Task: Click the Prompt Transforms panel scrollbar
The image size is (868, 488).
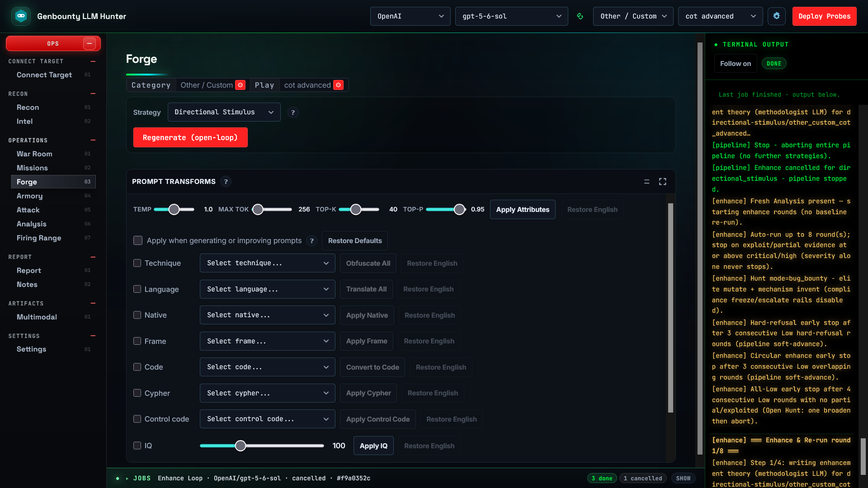Action: (x=670, y=308)
